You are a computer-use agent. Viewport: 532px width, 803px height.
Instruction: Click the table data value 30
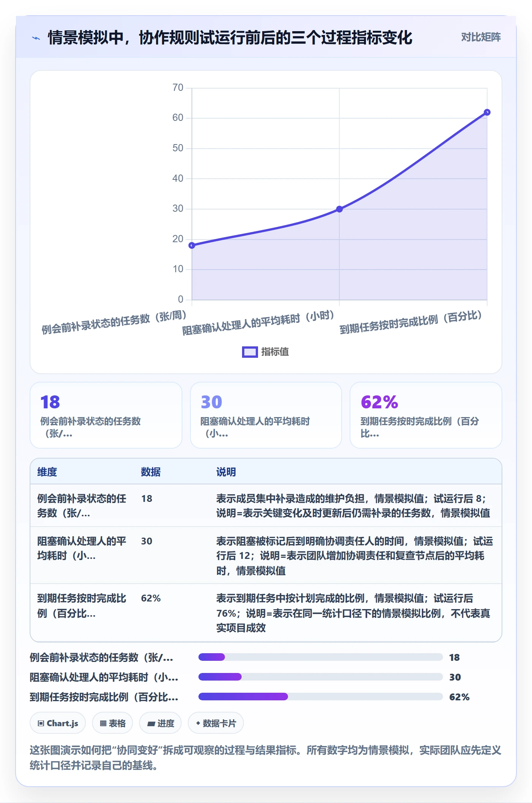(x=147, y=541)
